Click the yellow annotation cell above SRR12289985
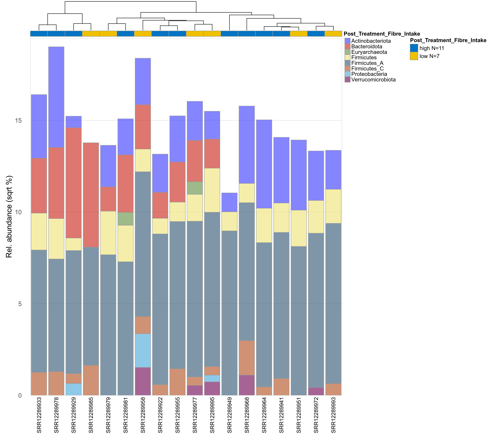Screen dimensions: 504x437 (x=91, y=34)
